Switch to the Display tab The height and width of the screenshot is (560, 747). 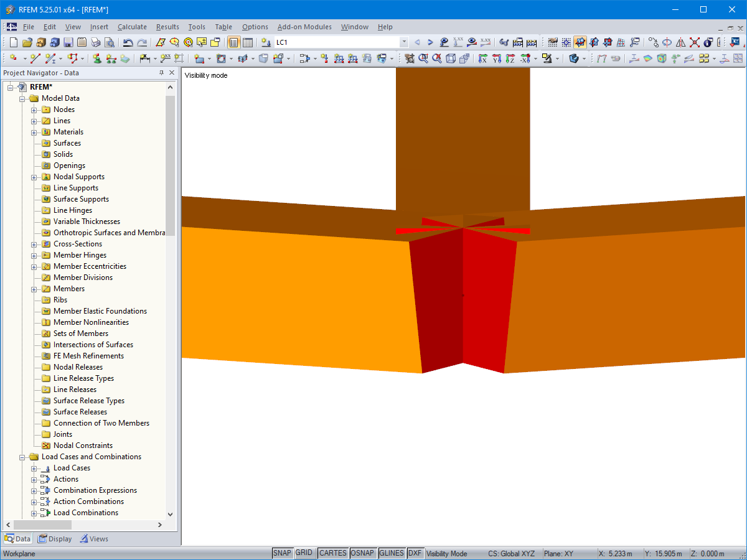click(55, 539)
